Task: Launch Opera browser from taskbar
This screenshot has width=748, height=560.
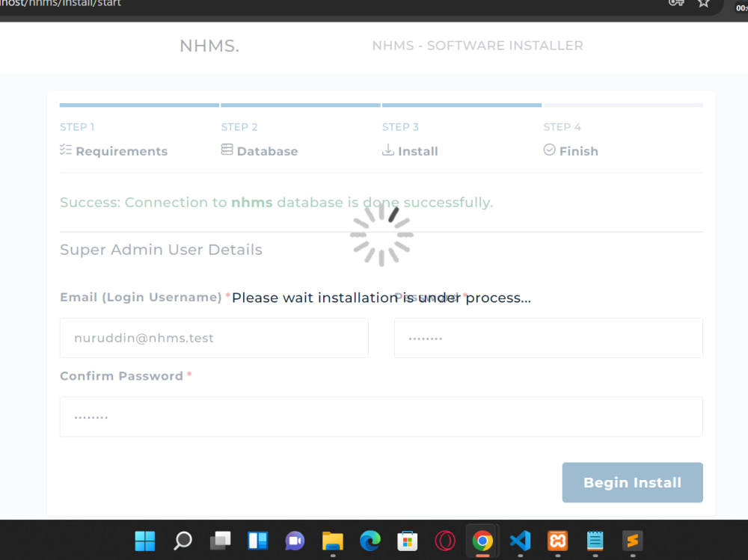Action: point(445,541)
